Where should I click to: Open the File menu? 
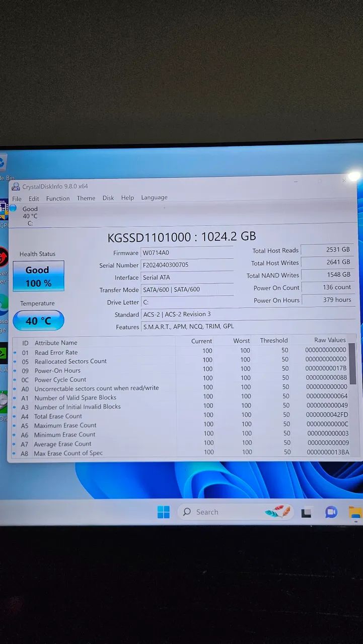pos(17,199)
